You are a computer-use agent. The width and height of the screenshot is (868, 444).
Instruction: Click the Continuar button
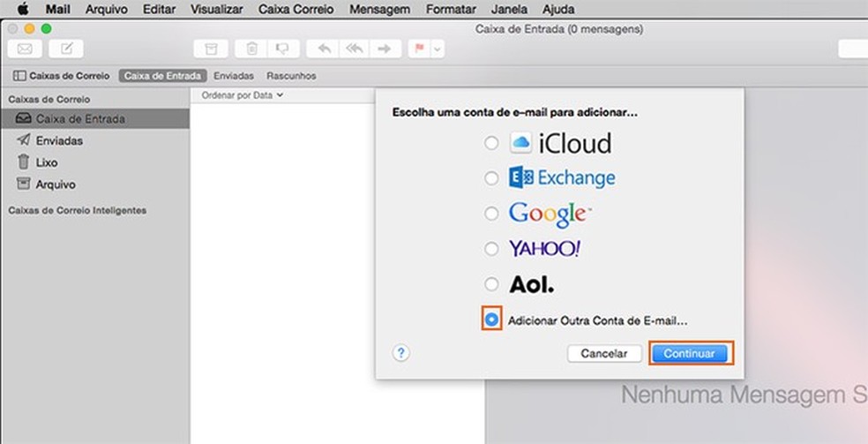[689, 353]
